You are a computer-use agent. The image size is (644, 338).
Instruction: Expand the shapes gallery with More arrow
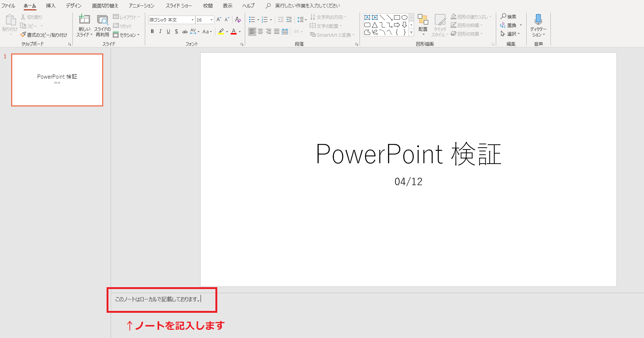[411, 33]
